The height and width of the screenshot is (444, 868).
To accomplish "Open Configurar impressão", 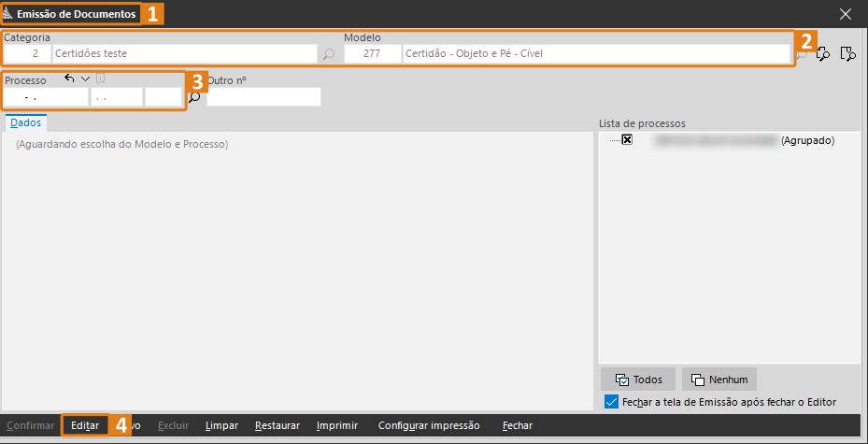I will coord(429,425).
